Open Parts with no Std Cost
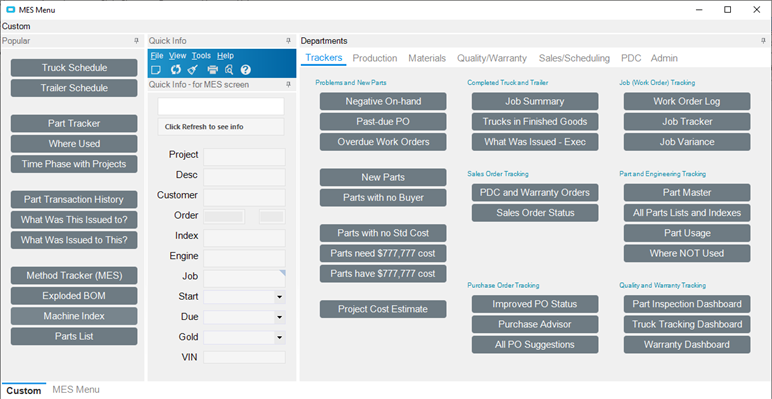 coord(383,233)
